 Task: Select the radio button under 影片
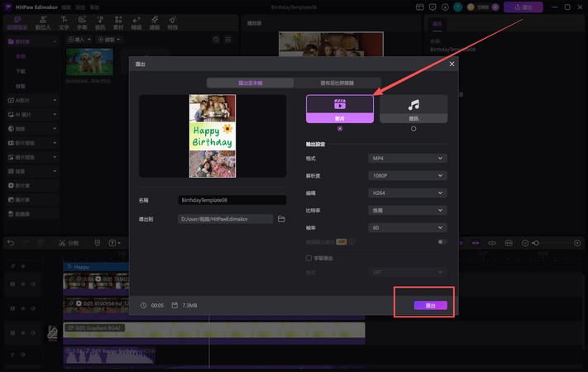tap(339, 128)
